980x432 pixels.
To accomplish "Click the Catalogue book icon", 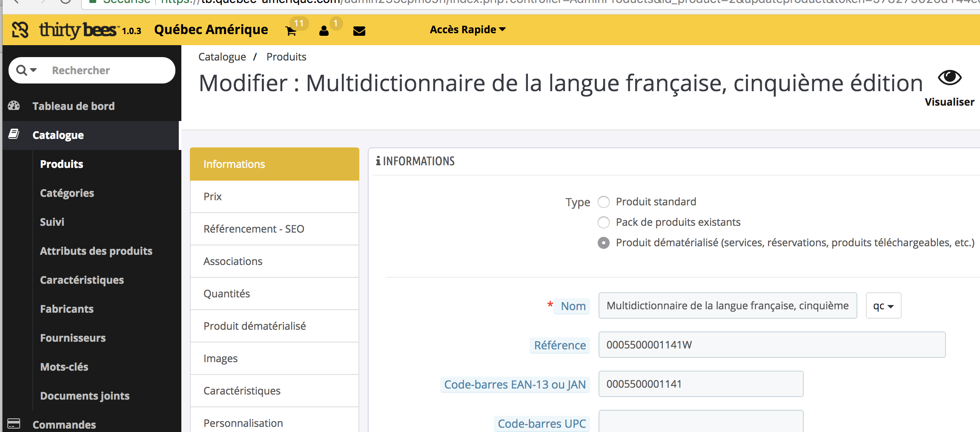I will click(x=14, y=134).
